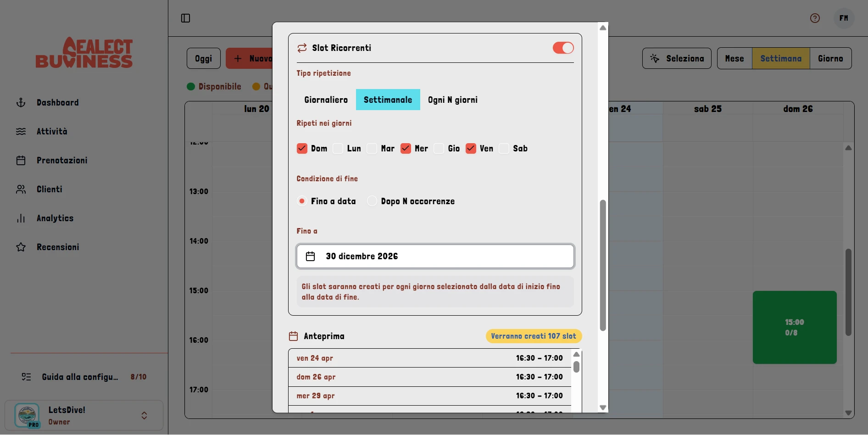Click the Slot Ricorrenti repeat icon
The height and width of the screenshot is (435, 868).
tap(302, 48)
